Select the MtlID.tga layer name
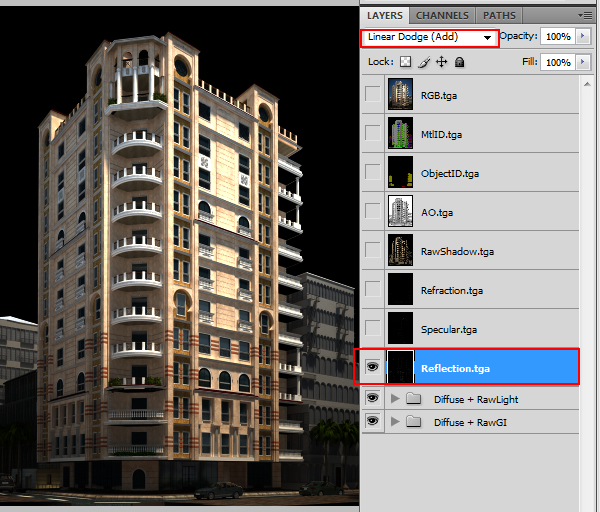This screenshot has width=600, height=512. click(x=441, y=135)
